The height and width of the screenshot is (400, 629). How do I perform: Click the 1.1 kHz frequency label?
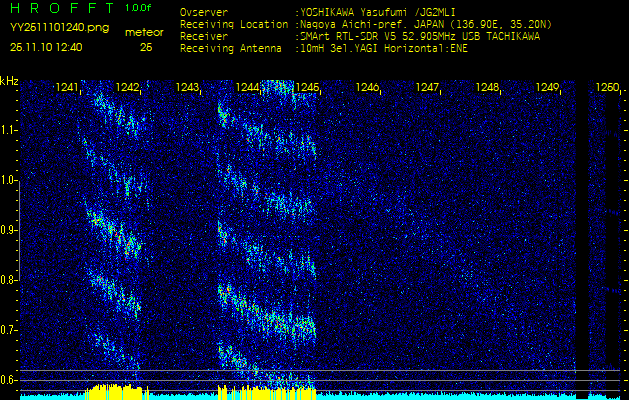coord(8,130)
